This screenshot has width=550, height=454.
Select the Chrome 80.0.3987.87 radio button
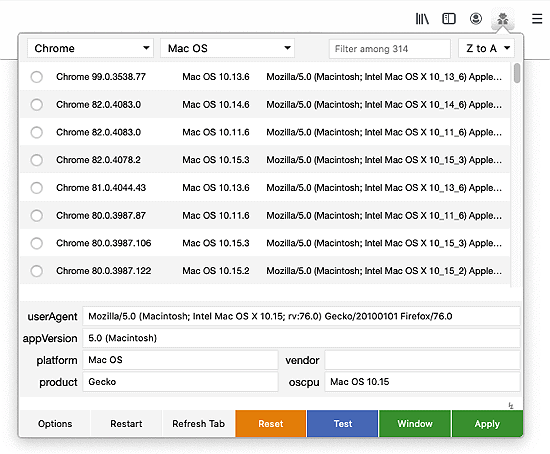pos(36,215)
